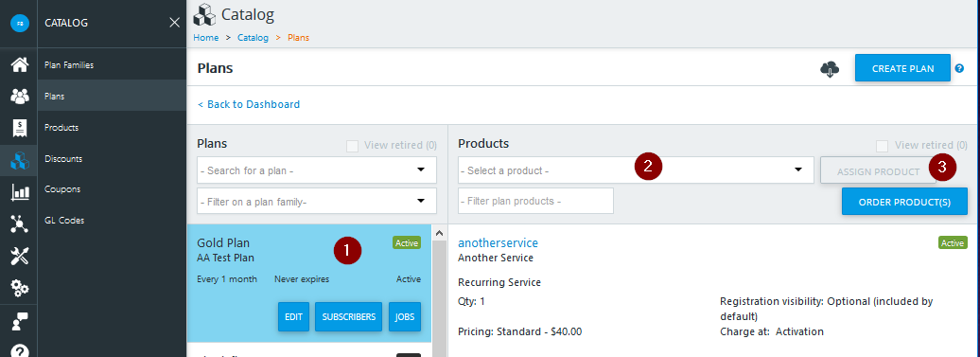
Task: Open the anotherservice product link
Action: 498,243
